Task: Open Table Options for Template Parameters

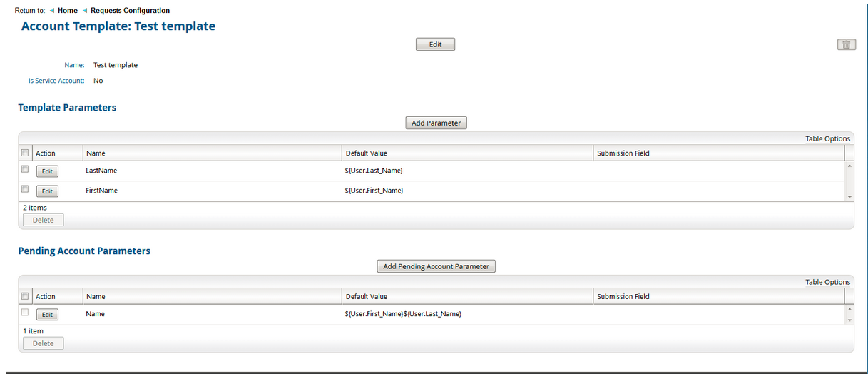Action: point(827,138)
